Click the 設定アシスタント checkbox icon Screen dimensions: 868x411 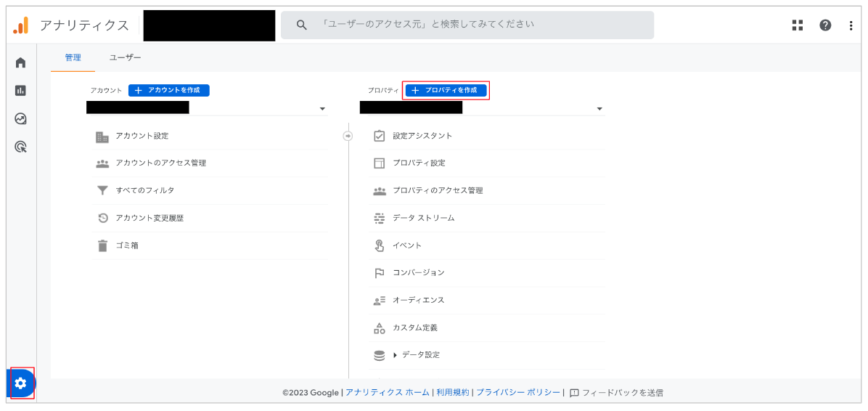point(379,136)
